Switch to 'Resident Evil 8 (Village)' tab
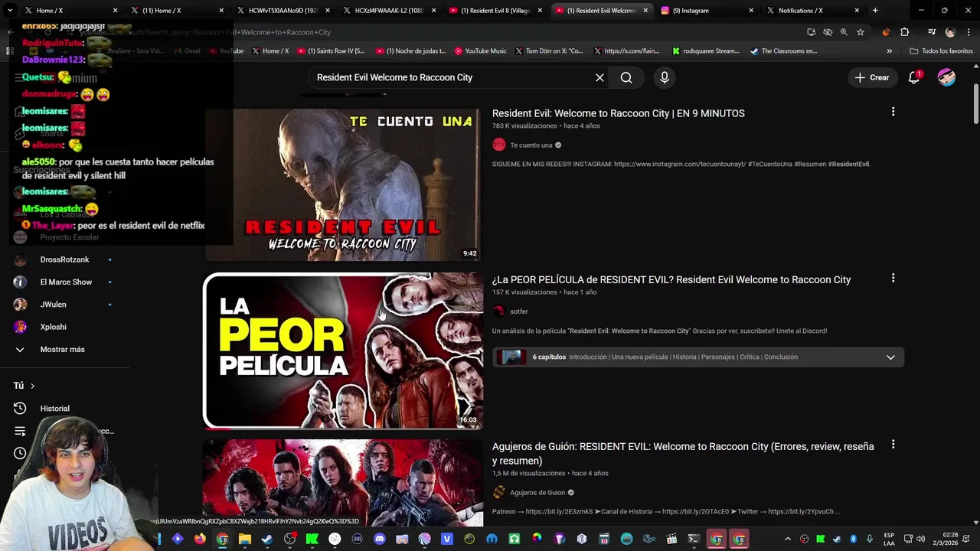 pos(495,11)
